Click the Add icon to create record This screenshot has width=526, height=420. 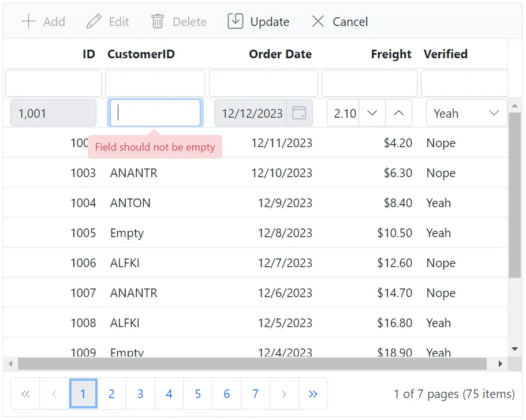tap(28, 21)
